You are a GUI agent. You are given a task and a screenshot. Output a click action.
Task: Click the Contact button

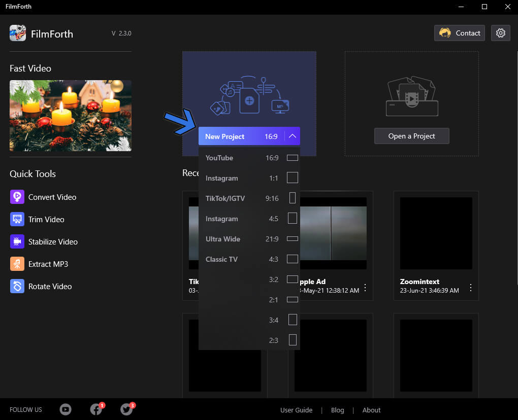460,33
